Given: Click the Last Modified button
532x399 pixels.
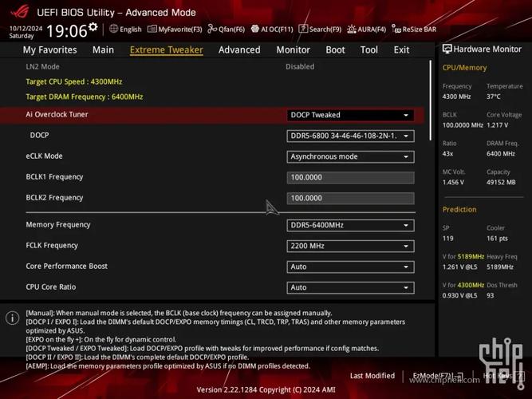Looking at the screenshot, I should click(x=372, y=375).
